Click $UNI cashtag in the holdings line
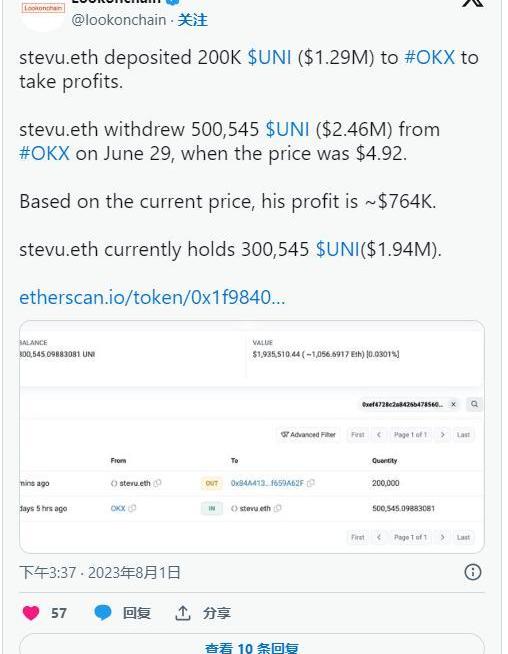 pyautogui.click(x=337, y=249)
